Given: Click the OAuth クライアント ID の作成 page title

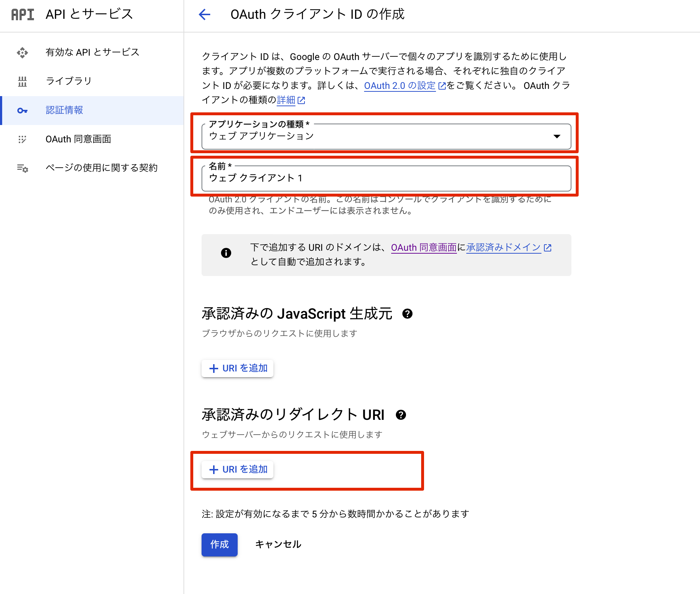Looking at the screenshot, I should pyautogui.click(x=317, y=14).
